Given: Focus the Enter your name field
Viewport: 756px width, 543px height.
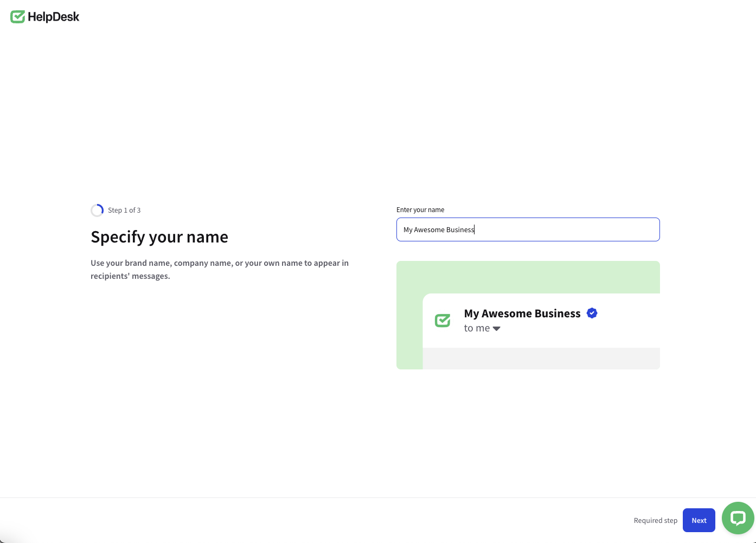Looking at the screenshot, I should click(528, 229).
